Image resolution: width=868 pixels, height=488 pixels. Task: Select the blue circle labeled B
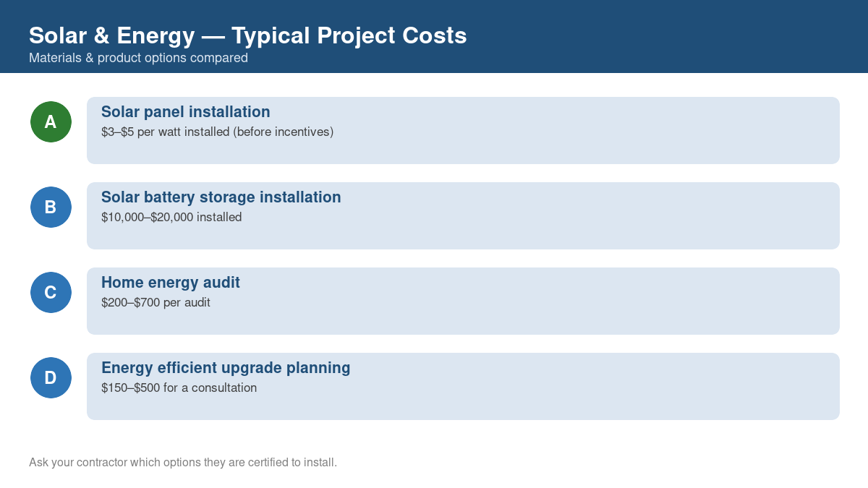pyautogui.click(x=51, y=207)
